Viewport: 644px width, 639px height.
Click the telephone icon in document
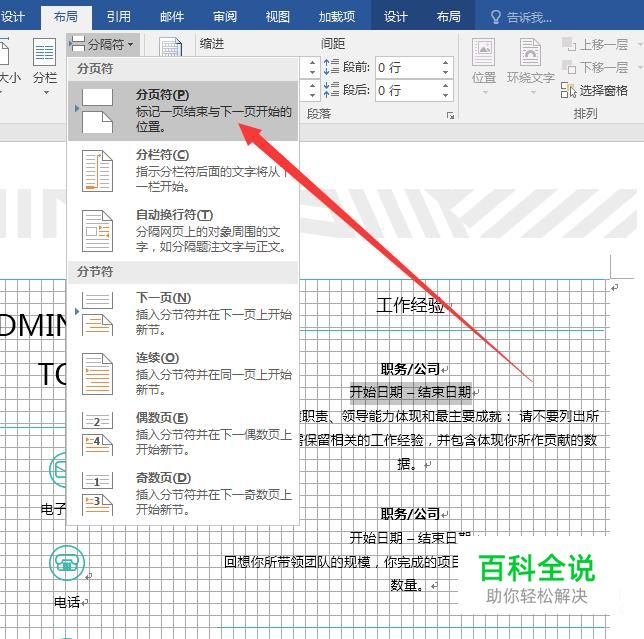pyautogui.click(x=67, y=563)
